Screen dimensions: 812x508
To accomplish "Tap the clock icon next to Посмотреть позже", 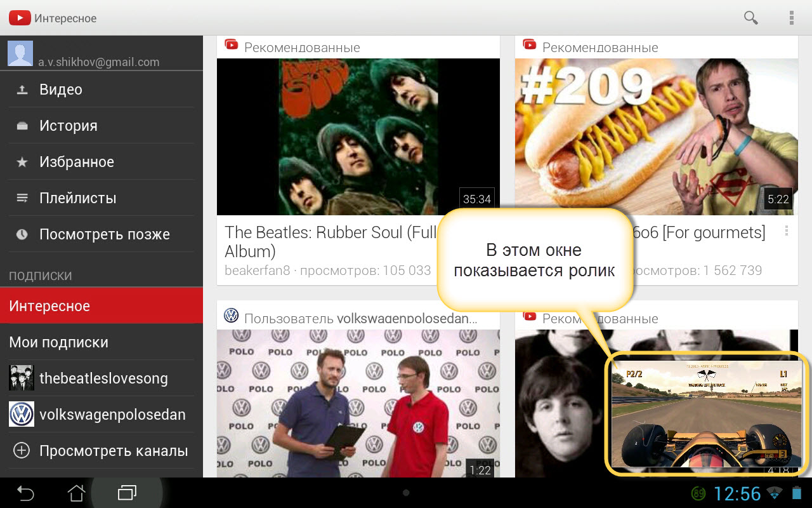I will (x=22, y=234).
